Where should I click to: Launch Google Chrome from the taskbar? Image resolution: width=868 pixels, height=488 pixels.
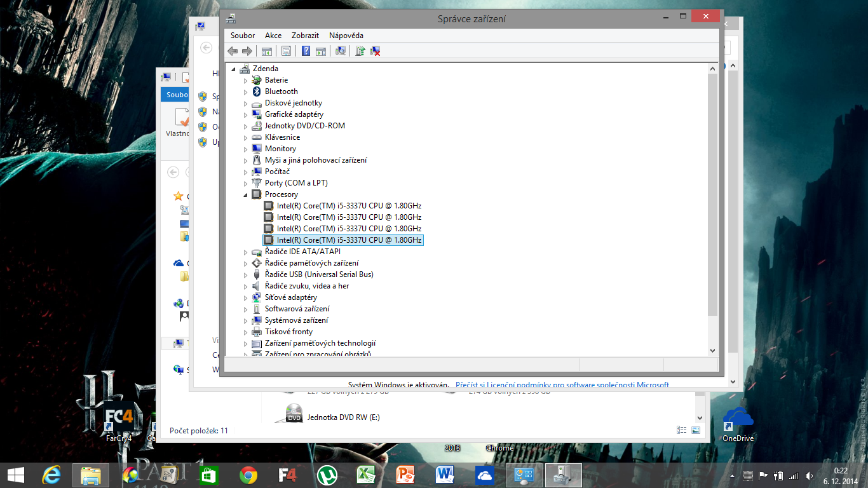point(248,475)
